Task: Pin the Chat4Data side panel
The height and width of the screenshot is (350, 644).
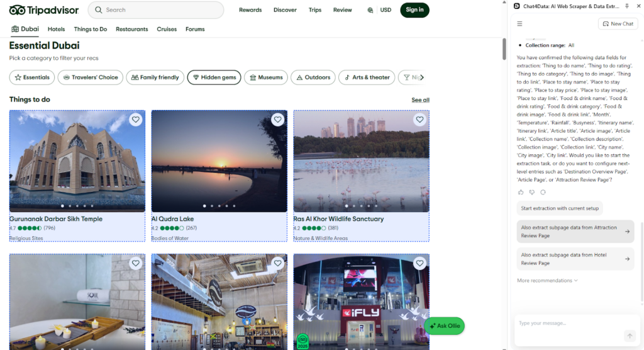Action: (x=626, y=6)
